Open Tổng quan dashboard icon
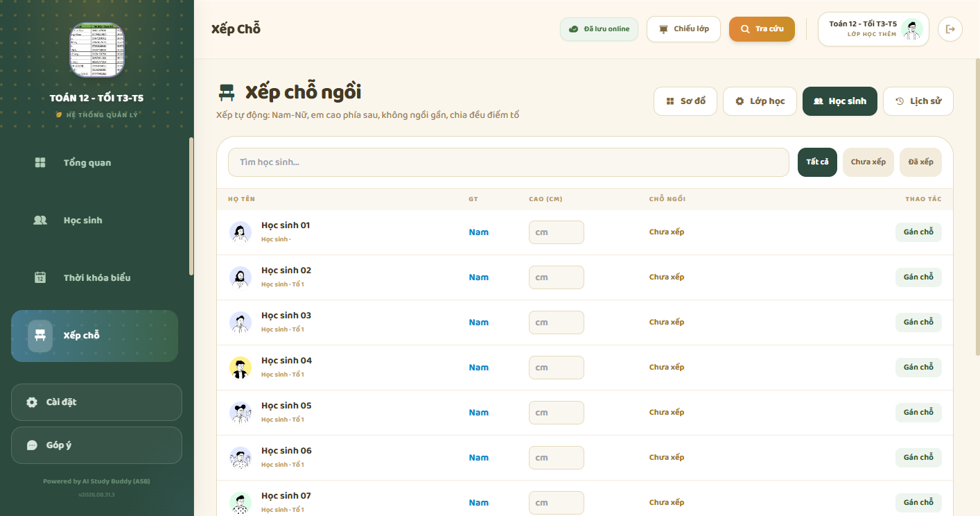This screenshot has height=516, width=980. pyautogui.click(x=40, y=162)
